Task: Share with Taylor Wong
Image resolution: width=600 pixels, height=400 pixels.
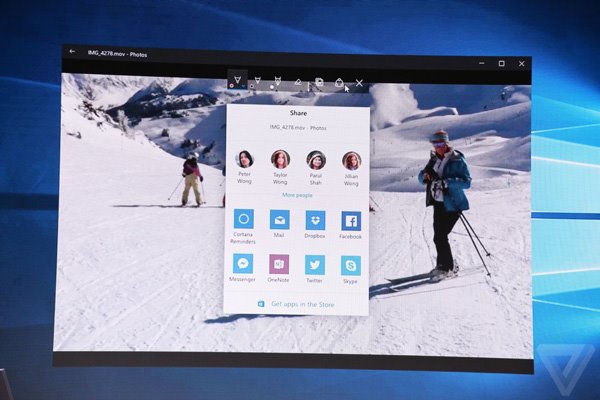Action: point(280,167)
